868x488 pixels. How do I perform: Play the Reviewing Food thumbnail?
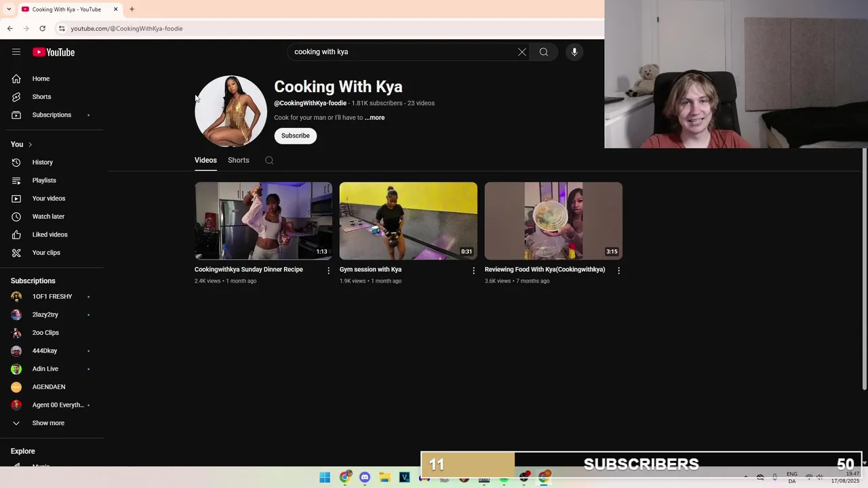tap(553, 220)
